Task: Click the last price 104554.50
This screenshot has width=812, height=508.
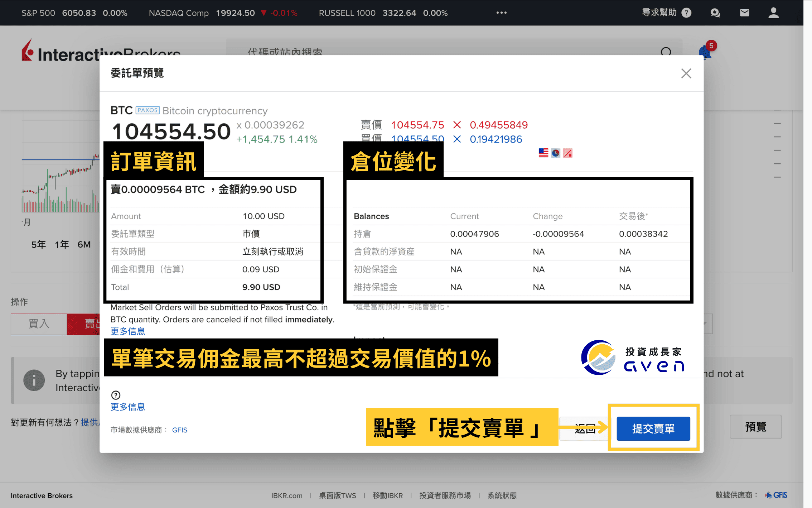Action: (171, 131)
